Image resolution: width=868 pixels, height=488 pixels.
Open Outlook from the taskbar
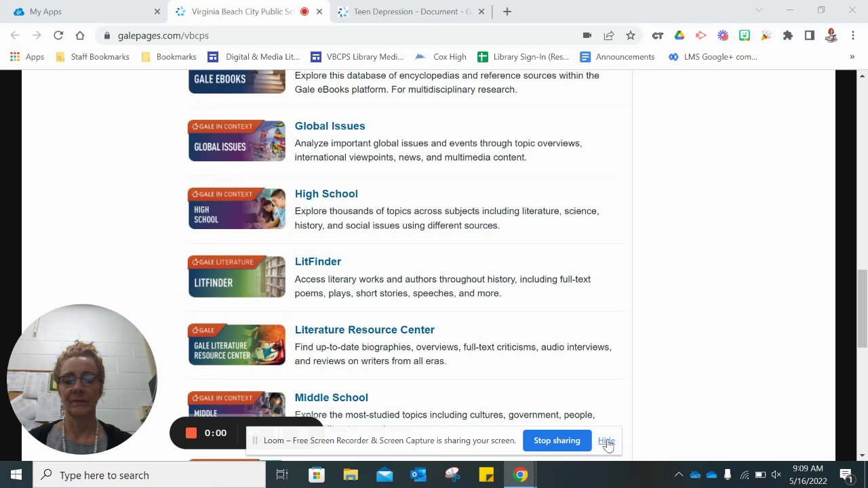[x=418, y=475]
